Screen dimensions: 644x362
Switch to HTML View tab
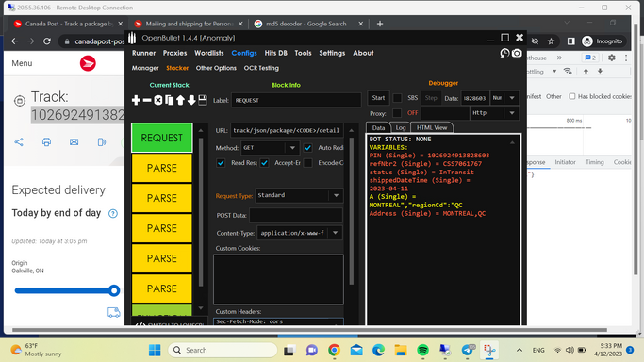(x=431, y=127)
